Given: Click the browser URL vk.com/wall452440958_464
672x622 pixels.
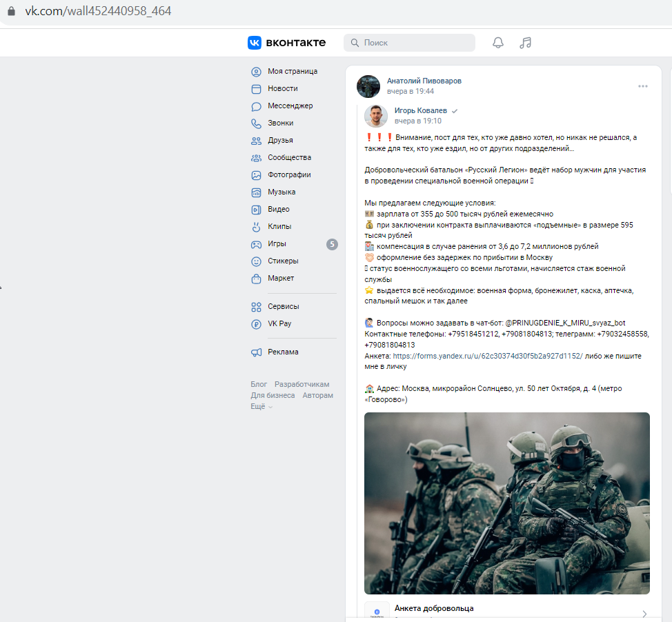Looking at the screenshot, I should 98,11.
